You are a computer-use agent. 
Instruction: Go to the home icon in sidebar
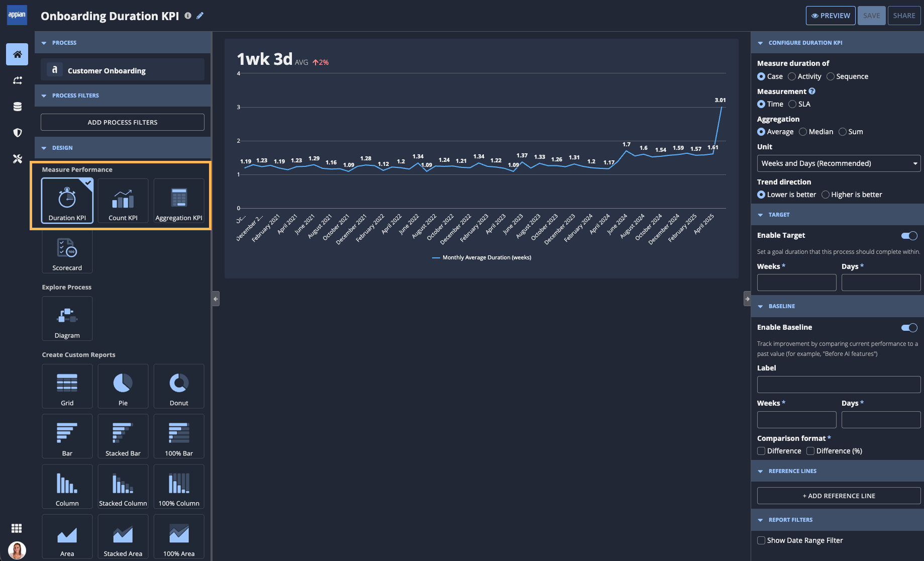tap(17, 54)
